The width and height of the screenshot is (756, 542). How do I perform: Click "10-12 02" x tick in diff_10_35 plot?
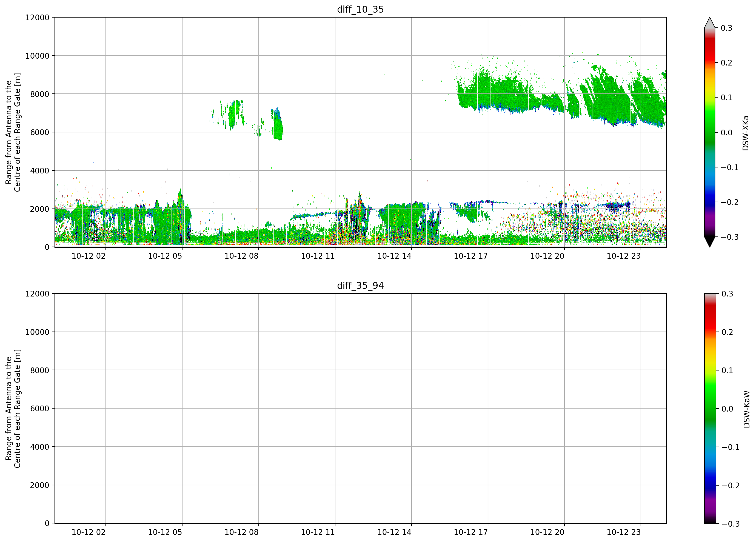(x=89, y=256)
